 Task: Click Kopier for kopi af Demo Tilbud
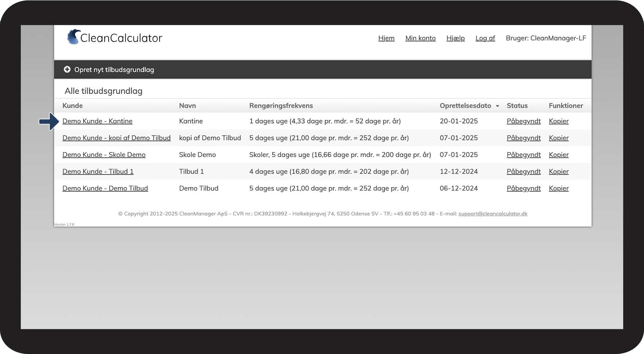[x=559, y=138]
